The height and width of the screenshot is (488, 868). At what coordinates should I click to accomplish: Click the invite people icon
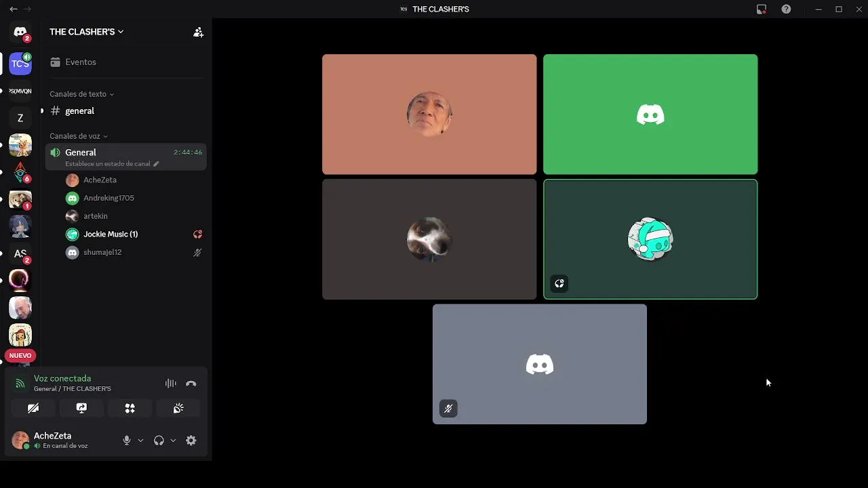(x=198, y=32)
